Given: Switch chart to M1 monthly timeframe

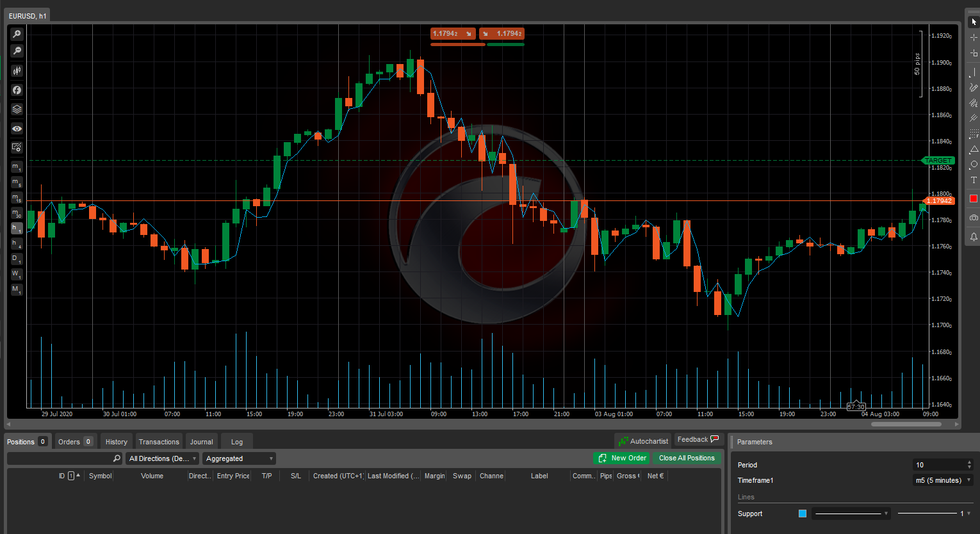Looking at the screenshot, I should tap(17, 290).
